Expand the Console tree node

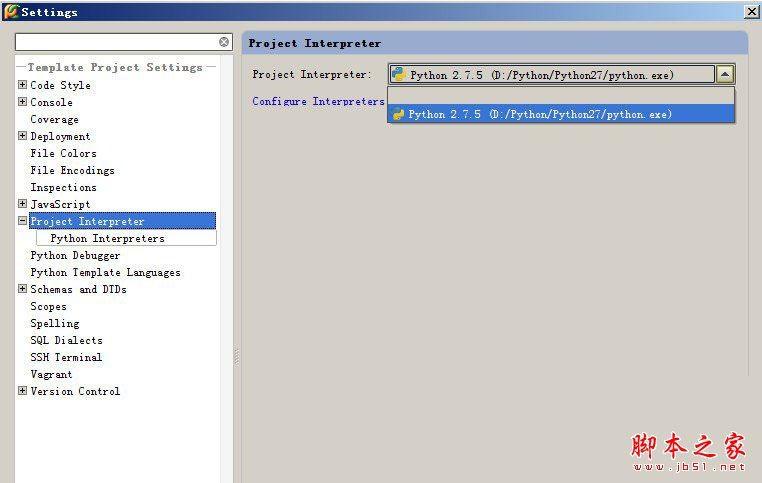22,102
